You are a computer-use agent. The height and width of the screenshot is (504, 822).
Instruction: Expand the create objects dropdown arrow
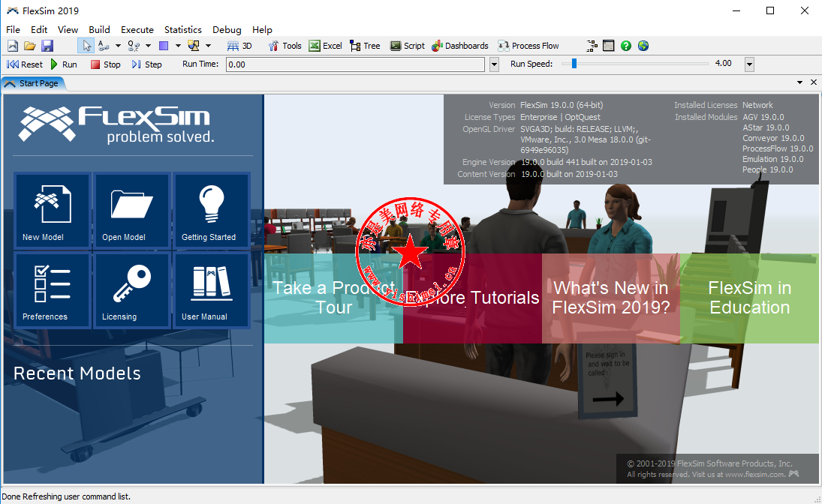[x=178, y=46]
